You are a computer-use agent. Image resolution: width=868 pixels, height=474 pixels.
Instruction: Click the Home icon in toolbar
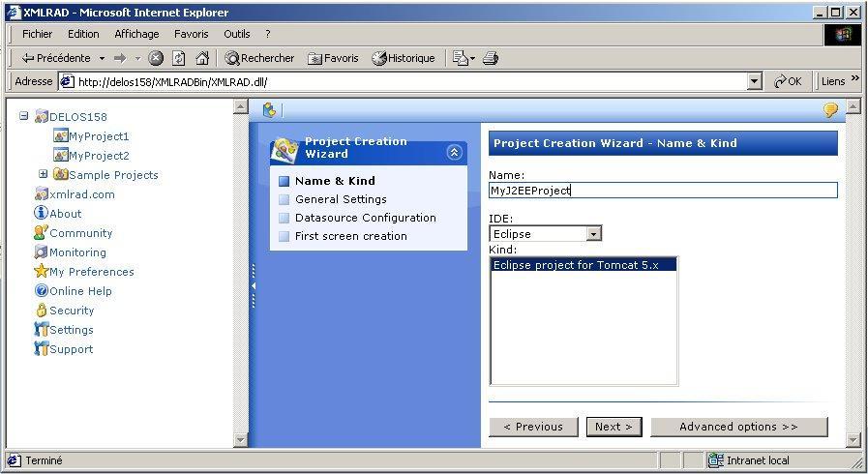pyautogui.click(x=202, y=58)
